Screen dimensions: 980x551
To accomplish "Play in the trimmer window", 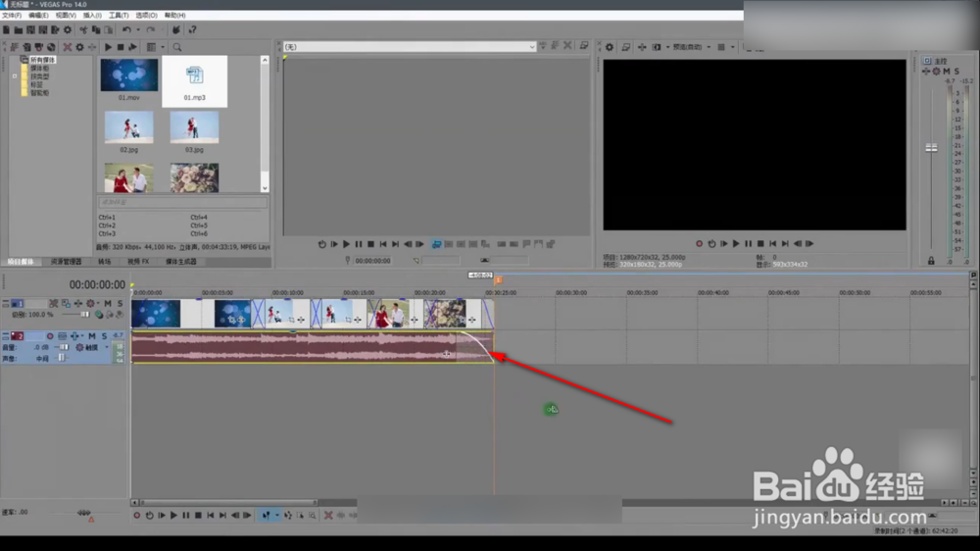I will [x=346, y=244].
